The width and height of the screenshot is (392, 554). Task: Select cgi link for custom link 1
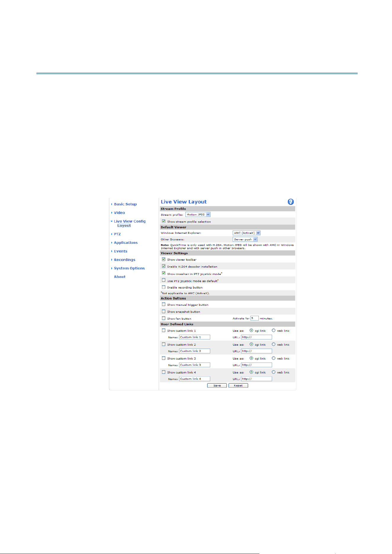click(251, 330)
